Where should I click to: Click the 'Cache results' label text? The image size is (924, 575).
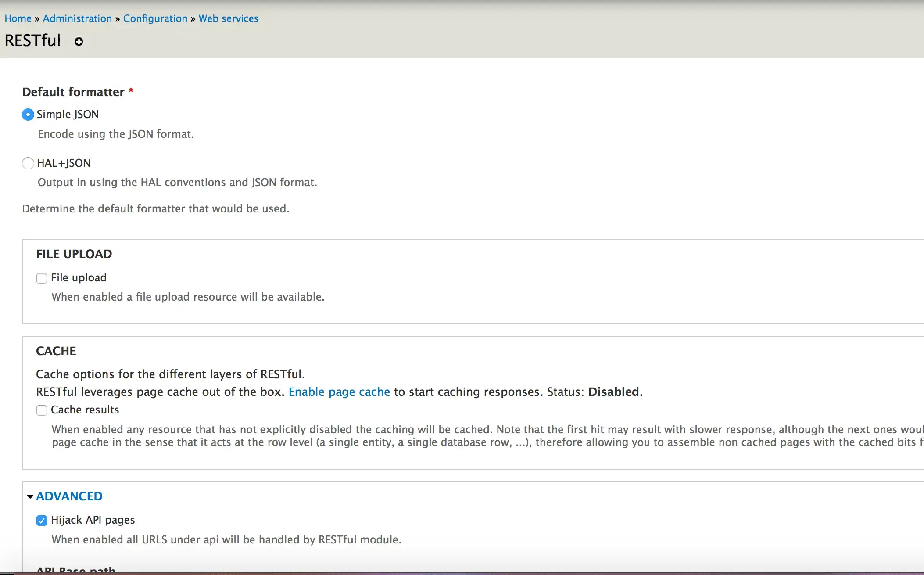[85, 410]
